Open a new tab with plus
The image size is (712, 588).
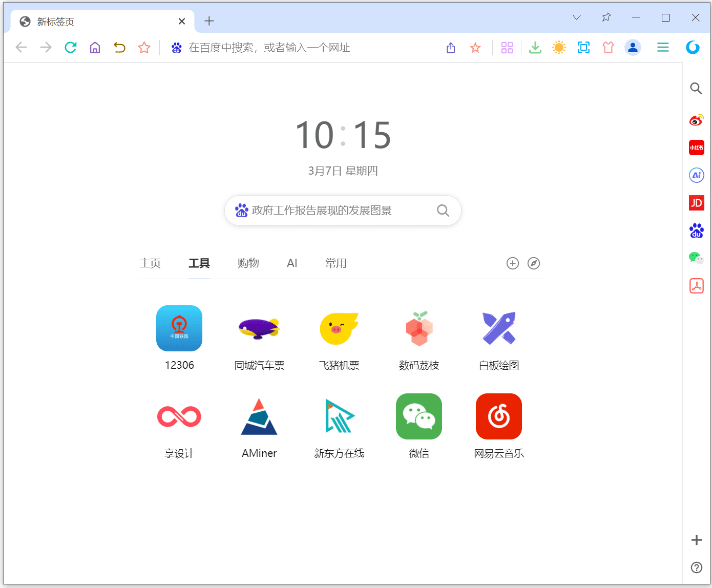click(x=209, y=21)
